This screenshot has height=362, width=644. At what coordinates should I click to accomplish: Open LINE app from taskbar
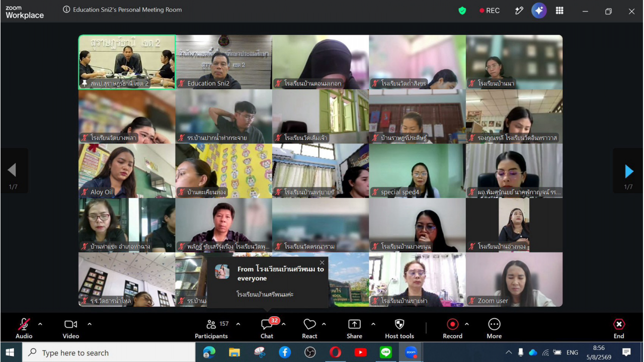tap(386, 352)
